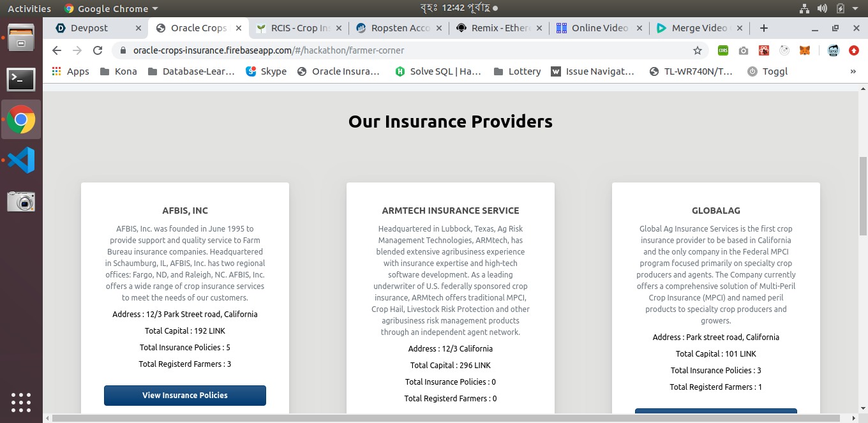Click the ARMTECH INSURANCE SERVICE heading
The height and width of the screenshot is (423, 868).
451,211
